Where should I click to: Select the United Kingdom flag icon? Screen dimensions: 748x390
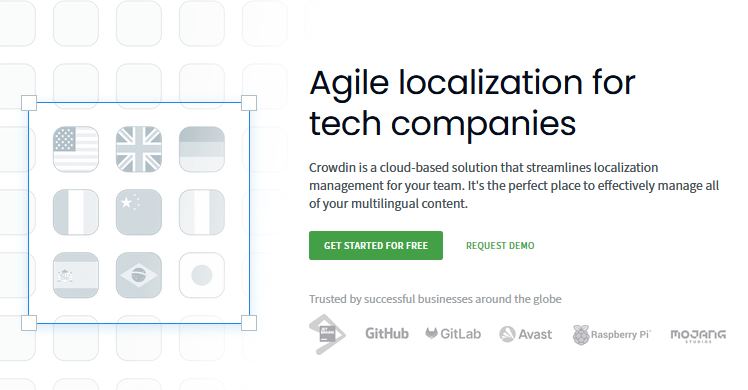[x=139, y=149]
